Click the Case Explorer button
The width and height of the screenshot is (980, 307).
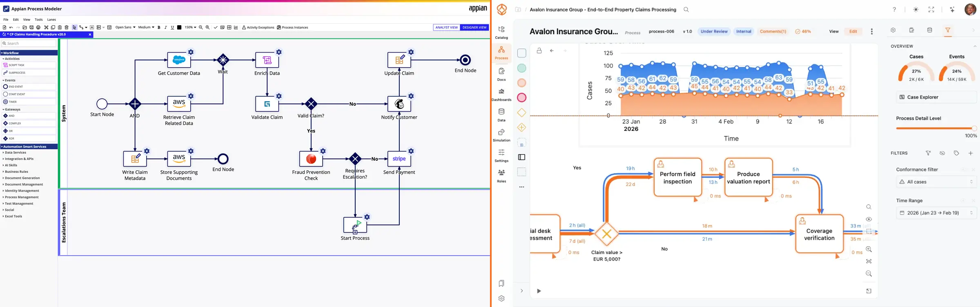(936, 97)
